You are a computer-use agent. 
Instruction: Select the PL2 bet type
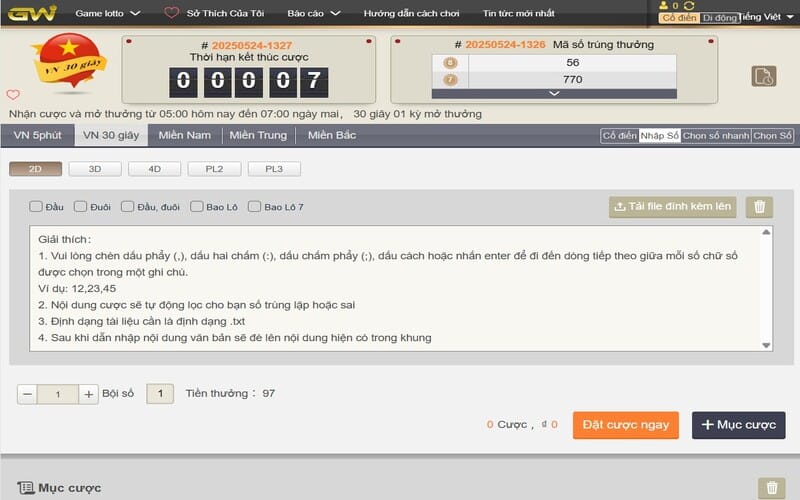[x=214, y=169]
